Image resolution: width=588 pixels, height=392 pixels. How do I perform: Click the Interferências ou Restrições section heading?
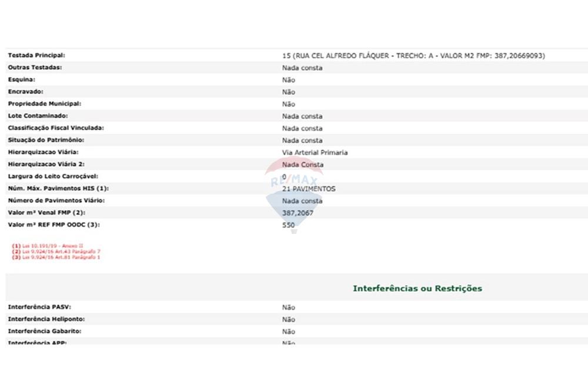(x=417, y=289)
